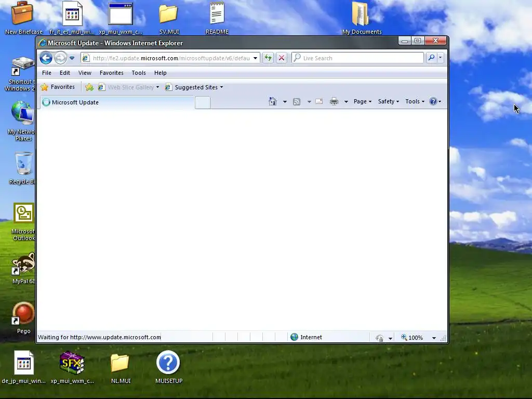
Task: Select the Microsoft Update tab
Action: click(117, 102)
